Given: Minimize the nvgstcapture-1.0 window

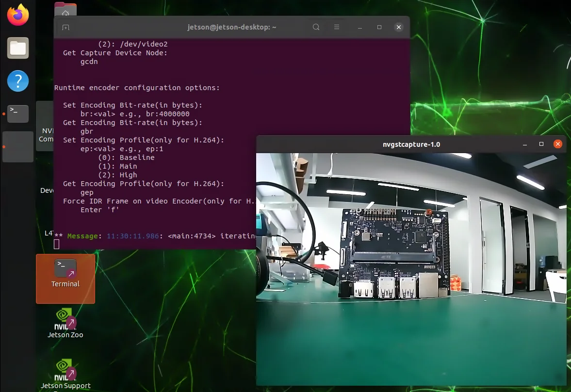Looking at the screenshot, I should coord(525,144).
